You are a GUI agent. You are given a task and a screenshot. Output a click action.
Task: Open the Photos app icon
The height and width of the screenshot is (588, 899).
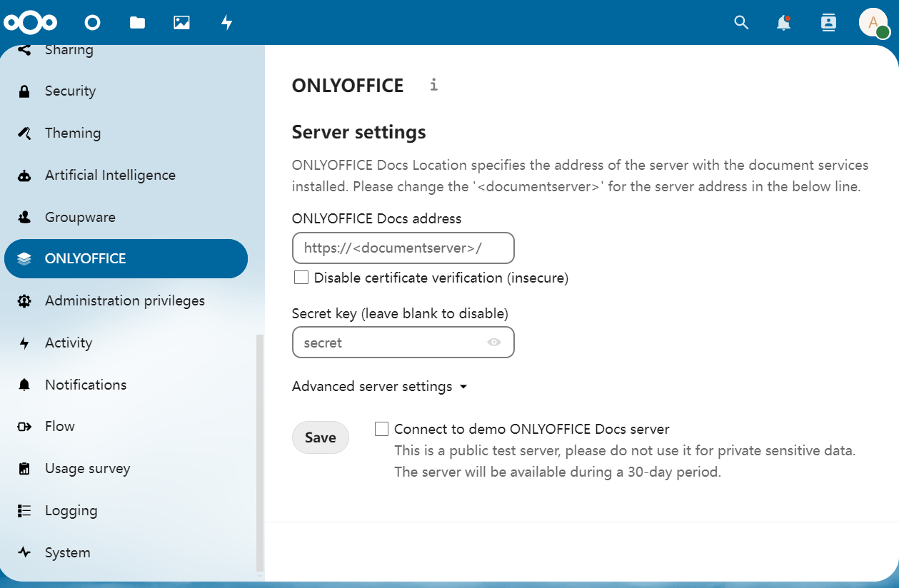[x=181, y=23]
